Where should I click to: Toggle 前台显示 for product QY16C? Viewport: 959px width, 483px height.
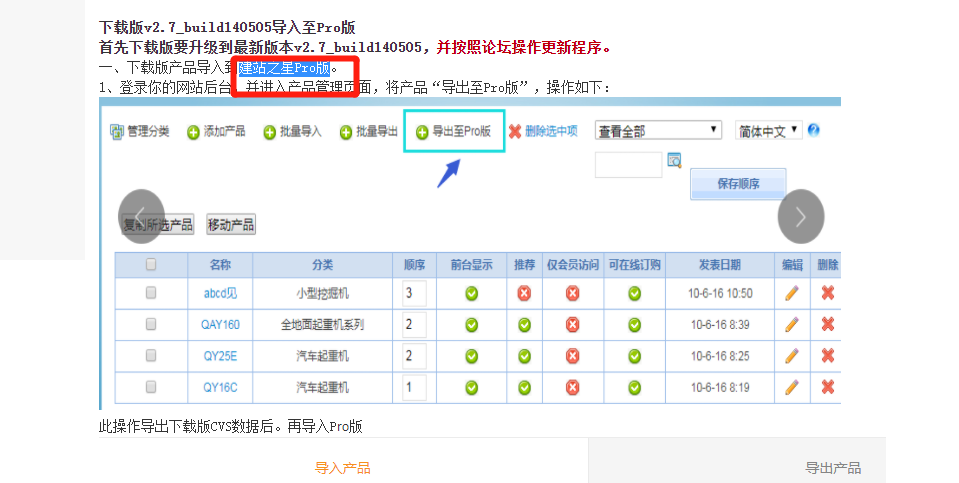pos(472,388)
